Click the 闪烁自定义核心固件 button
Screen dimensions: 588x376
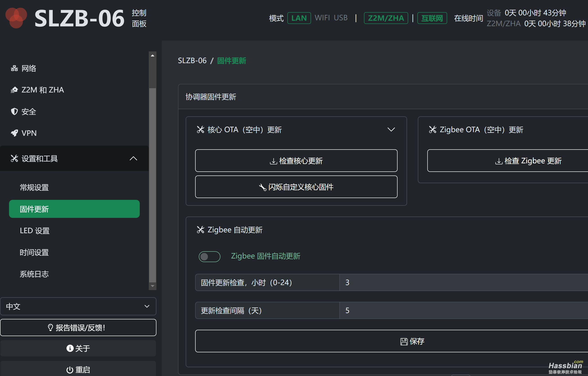click(x=296, y=187)
